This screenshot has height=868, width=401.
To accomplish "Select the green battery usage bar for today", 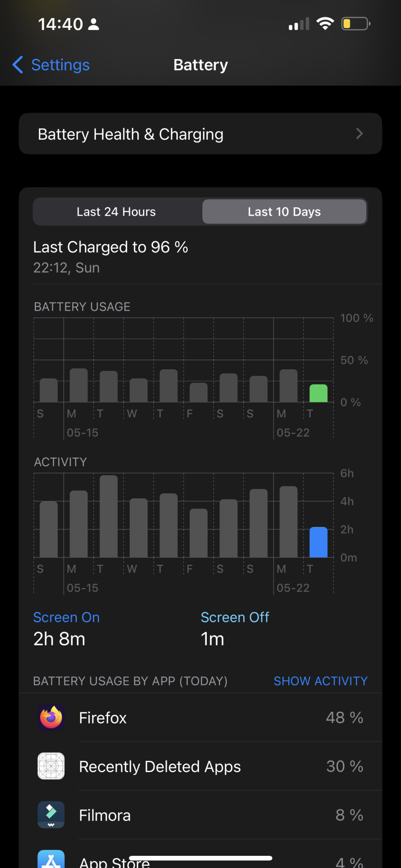I will click(x=319, y=393).
